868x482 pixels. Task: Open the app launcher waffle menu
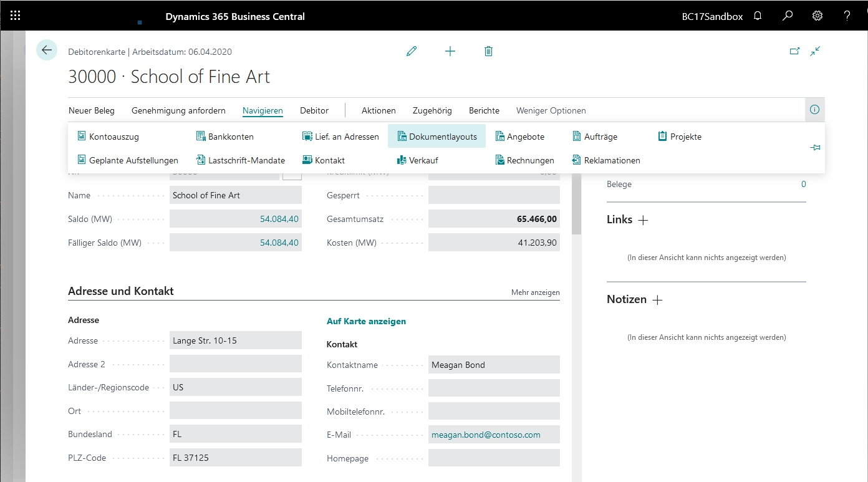[16, 16]
